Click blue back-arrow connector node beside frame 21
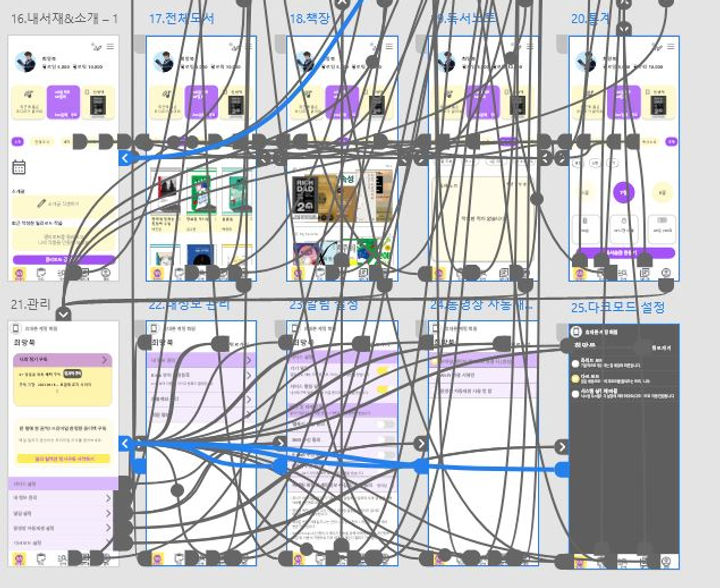Screen dimensions: 720x588 pos(125,444)
